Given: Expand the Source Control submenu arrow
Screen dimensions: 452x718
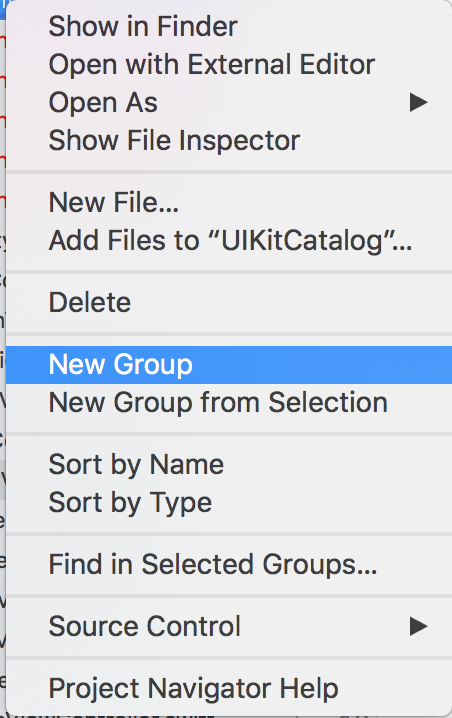Looking at the screenshot, I should click(x=418, y=626).
